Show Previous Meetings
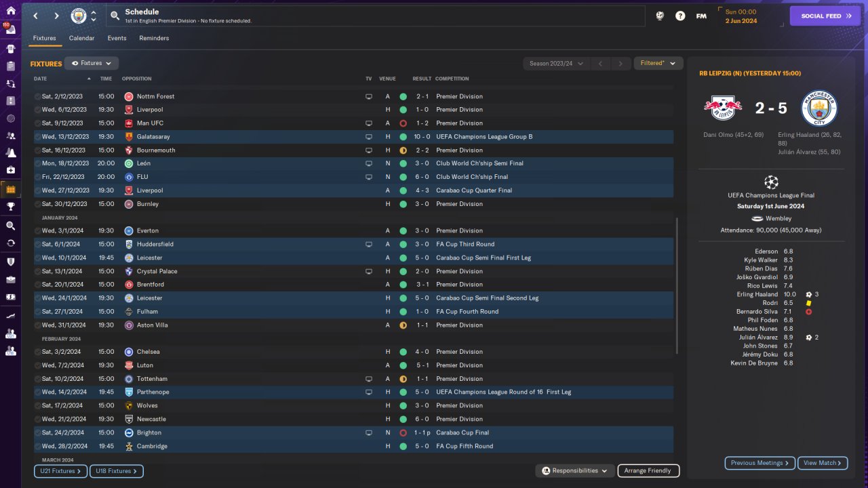 coord(760,463)
